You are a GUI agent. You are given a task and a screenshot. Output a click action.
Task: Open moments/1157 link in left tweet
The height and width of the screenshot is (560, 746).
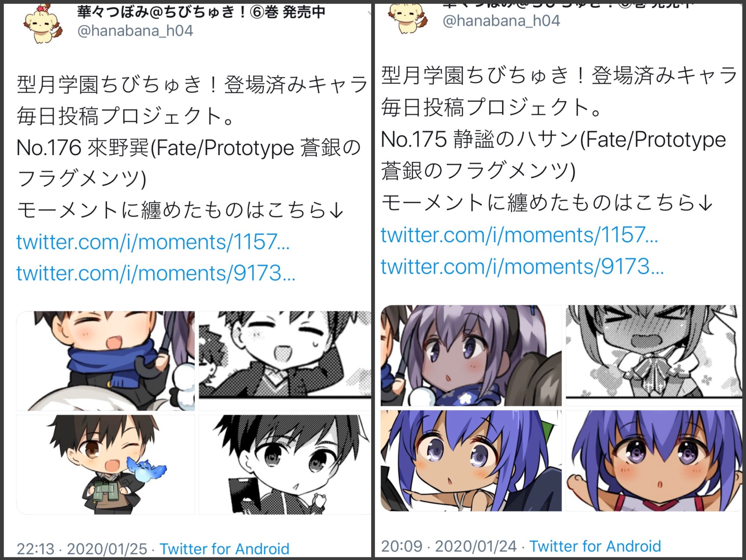click(x=153, y=242)
